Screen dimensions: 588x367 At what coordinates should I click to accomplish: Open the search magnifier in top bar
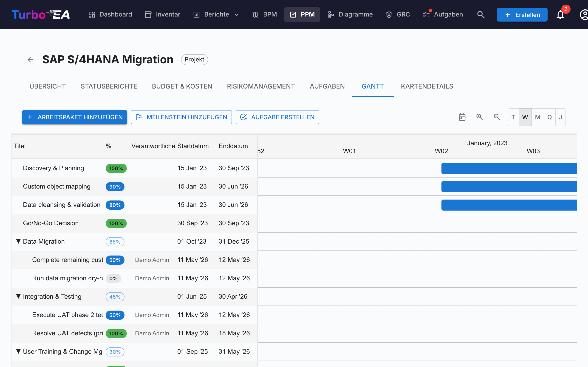(481, 14)
